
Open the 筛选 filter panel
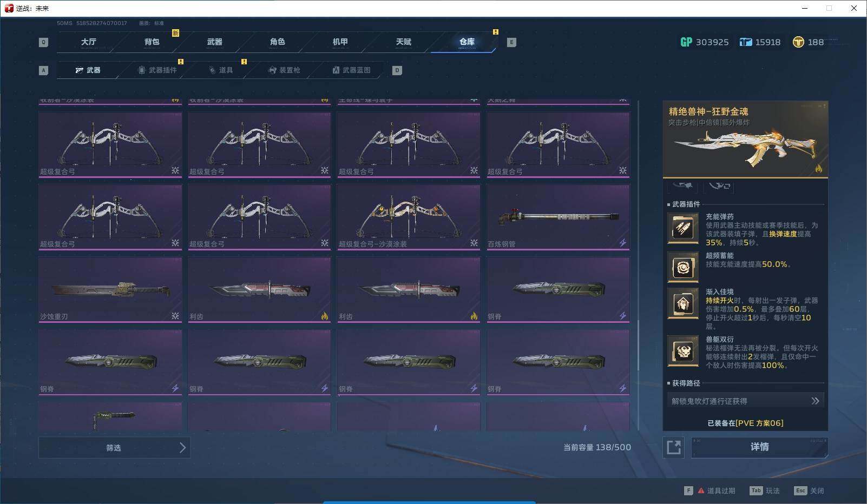click(x=114, y=448)
